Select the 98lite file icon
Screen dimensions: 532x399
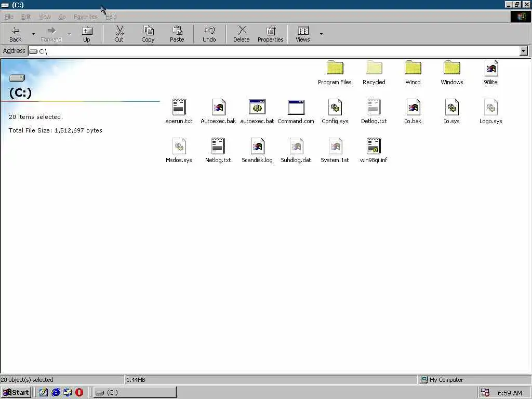click(491, 73)
